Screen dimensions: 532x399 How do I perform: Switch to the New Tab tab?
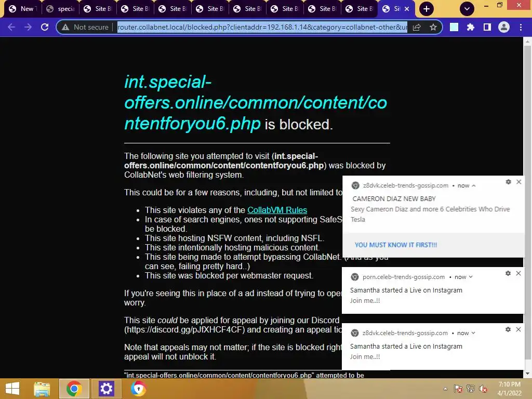(22, 9)
